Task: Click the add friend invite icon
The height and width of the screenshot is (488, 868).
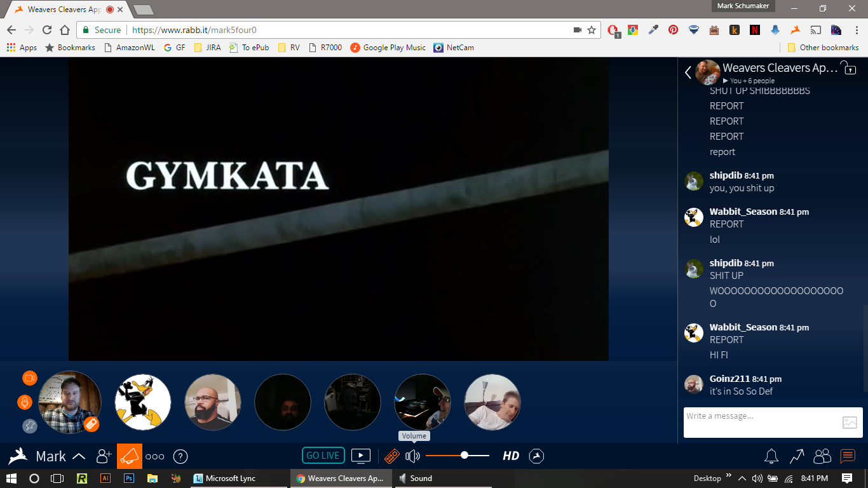Action: [104, 456]
